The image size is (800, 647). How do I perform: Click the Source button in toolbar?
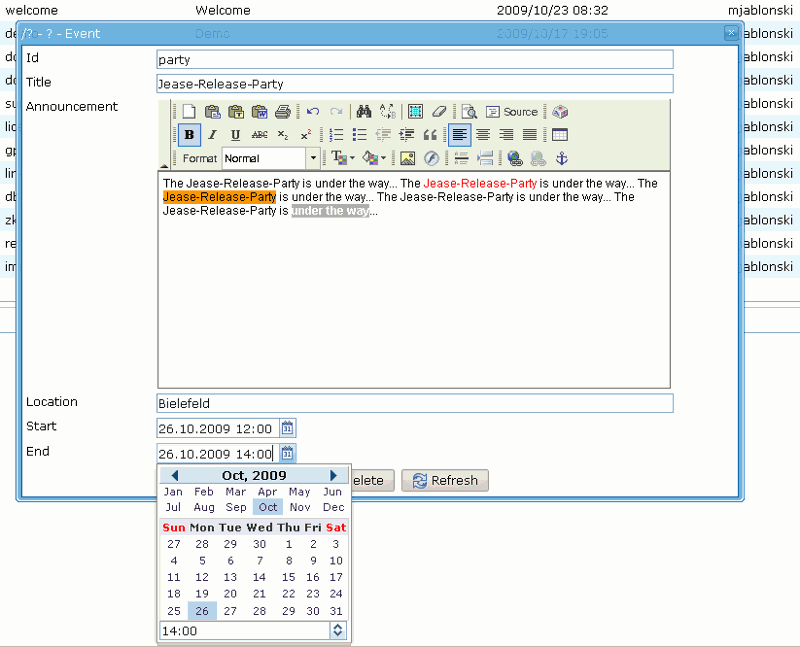pos(512,112)
